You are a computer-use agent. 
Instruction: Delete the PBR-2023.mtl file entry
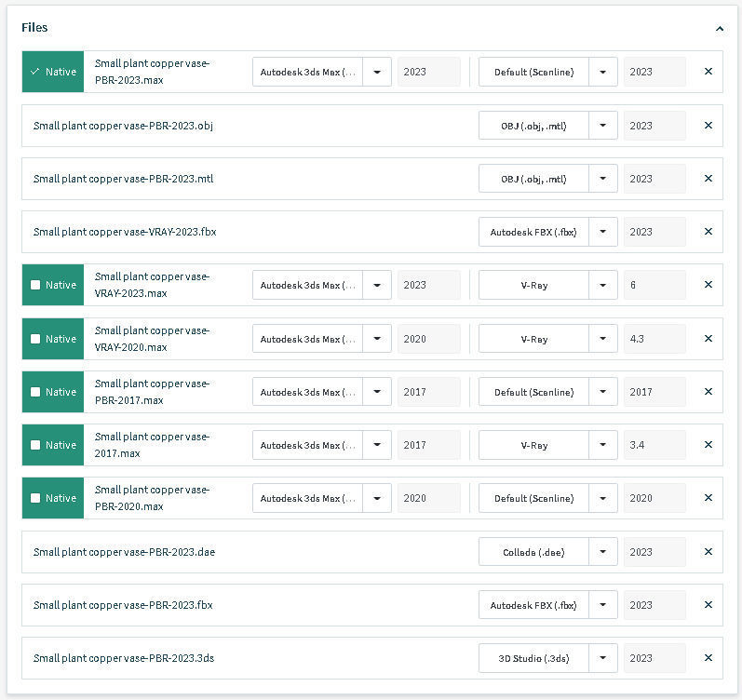coord(708,179)
